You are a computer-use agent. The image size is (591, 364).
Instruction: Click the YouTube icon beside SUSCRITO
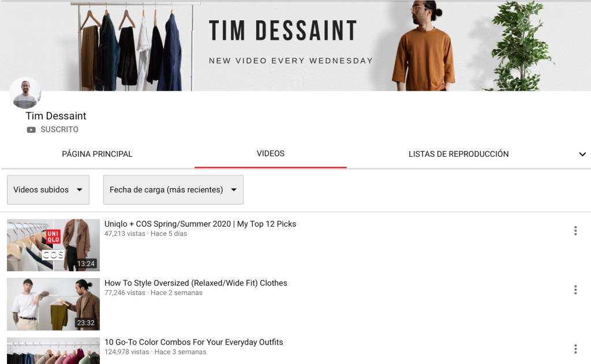31,130
